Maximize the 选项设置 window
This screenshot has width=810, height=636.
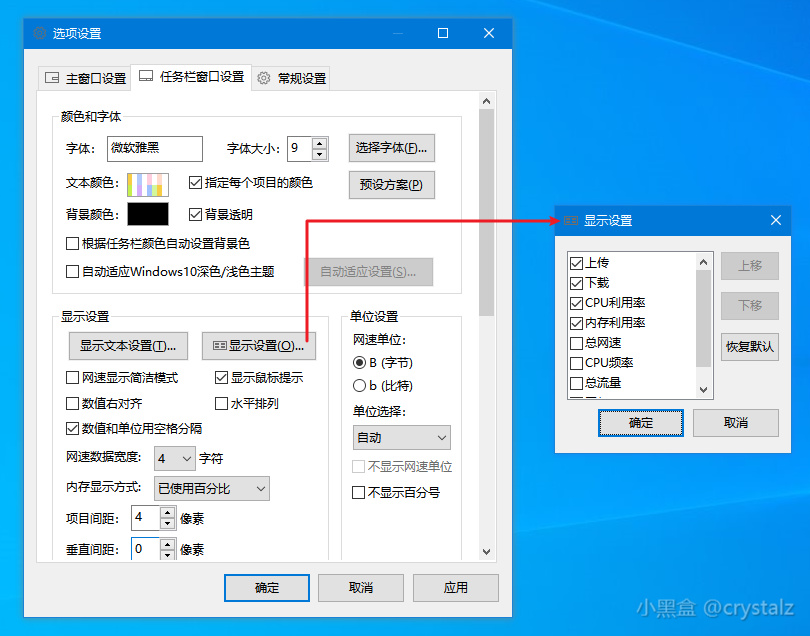pos(443,33)
